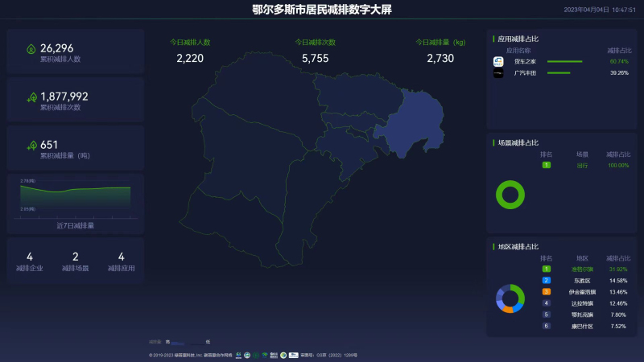Screen dimensions: 644x362
Task: Click the 广汽丰田 app logo icon
Action: click(x=498, y=72)
